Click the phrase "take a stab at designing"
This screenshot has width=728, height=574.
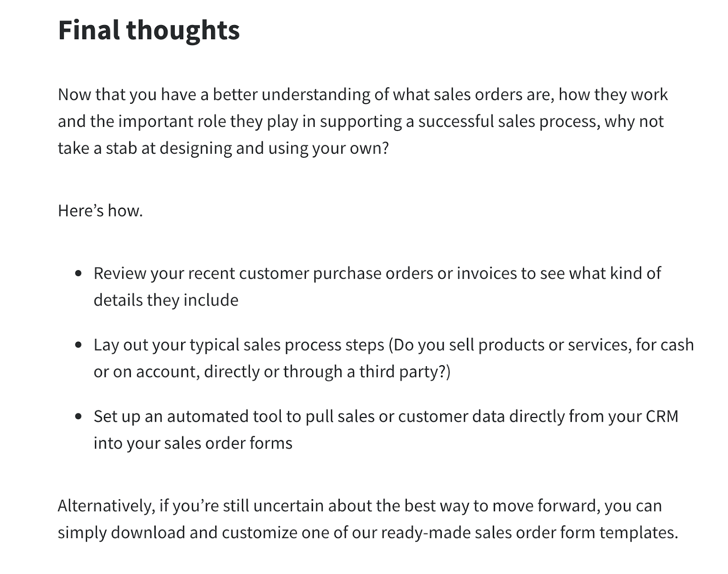(x=145, y=148)
